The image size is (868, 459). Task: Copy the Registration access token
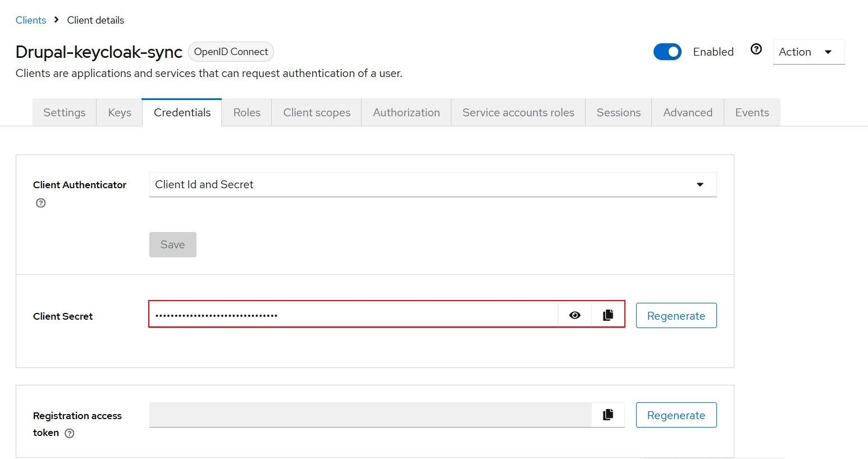(607, 415)
